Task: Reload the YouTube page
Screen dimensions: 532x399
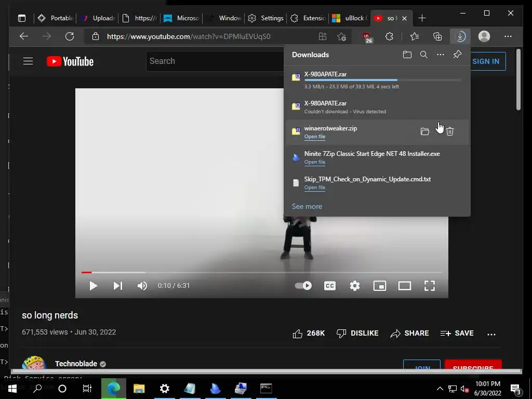Action: pos(70,36)
